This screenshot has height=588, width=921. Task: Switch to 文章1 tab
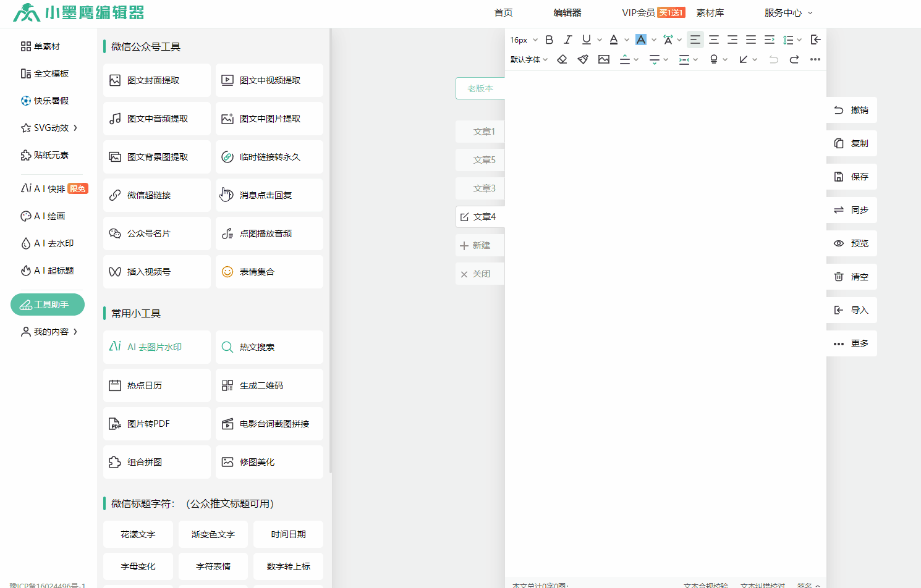click(480, 132)
